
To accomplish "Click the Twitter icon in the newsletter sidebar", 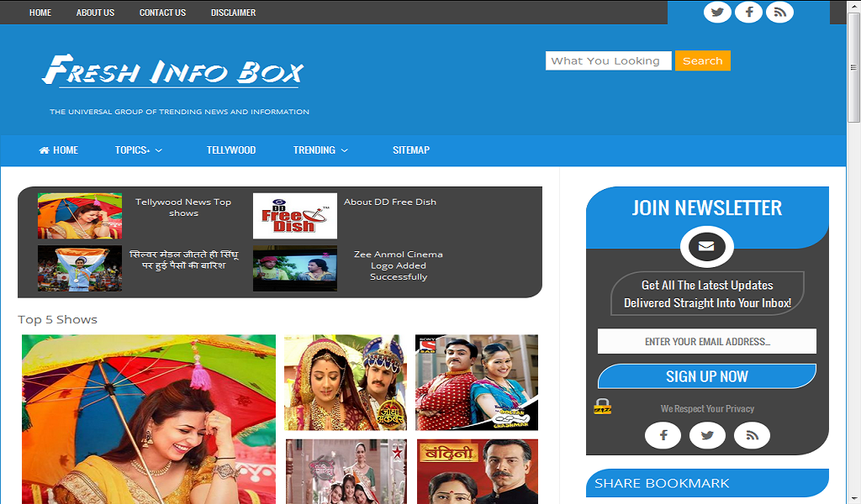I will (707, 435).
